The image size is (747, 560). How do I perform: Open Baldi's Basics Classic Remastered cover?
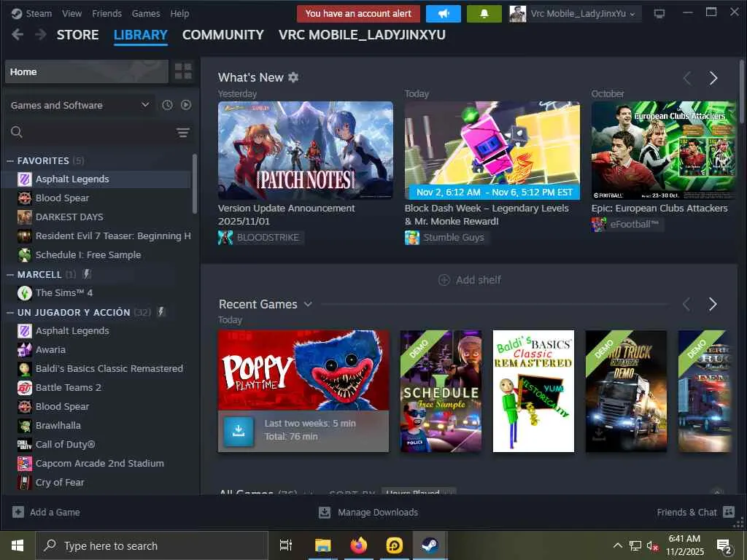point(533,391)
